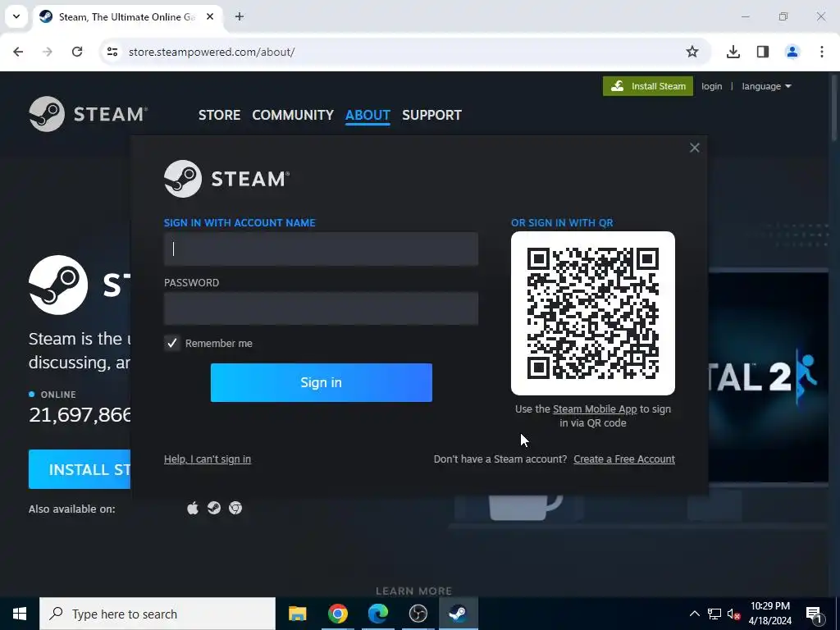Reload the Steam about page
Screen dimensions: 840x630
[x=77, y=52]
